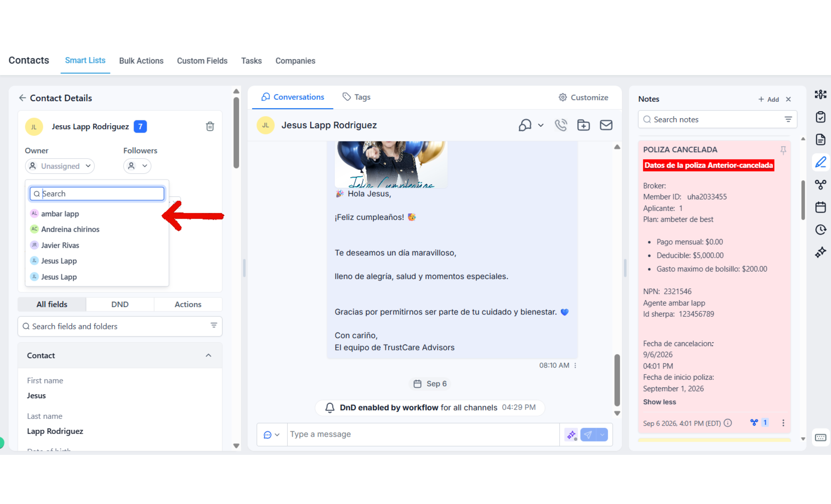Click the info icon beside note timestamp
This screenshot has height=504, width=831.
[x=728, y=423]
